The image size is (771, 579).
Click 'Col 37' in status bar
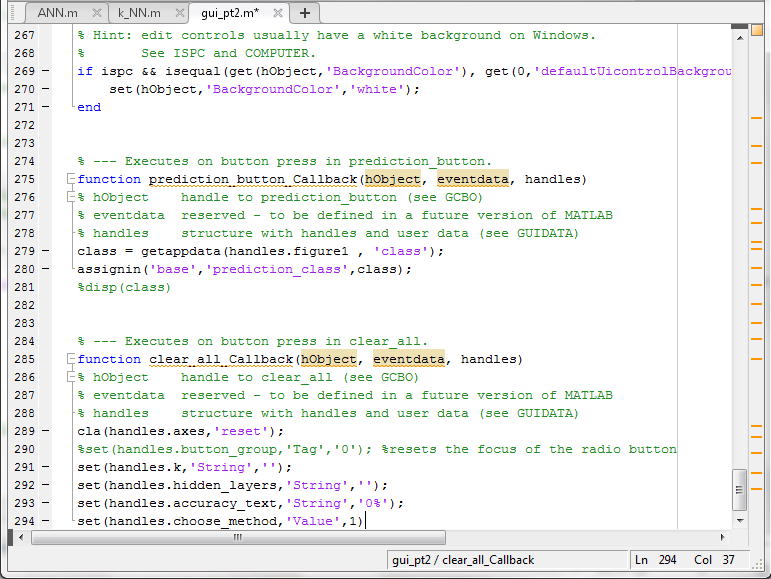714,560
